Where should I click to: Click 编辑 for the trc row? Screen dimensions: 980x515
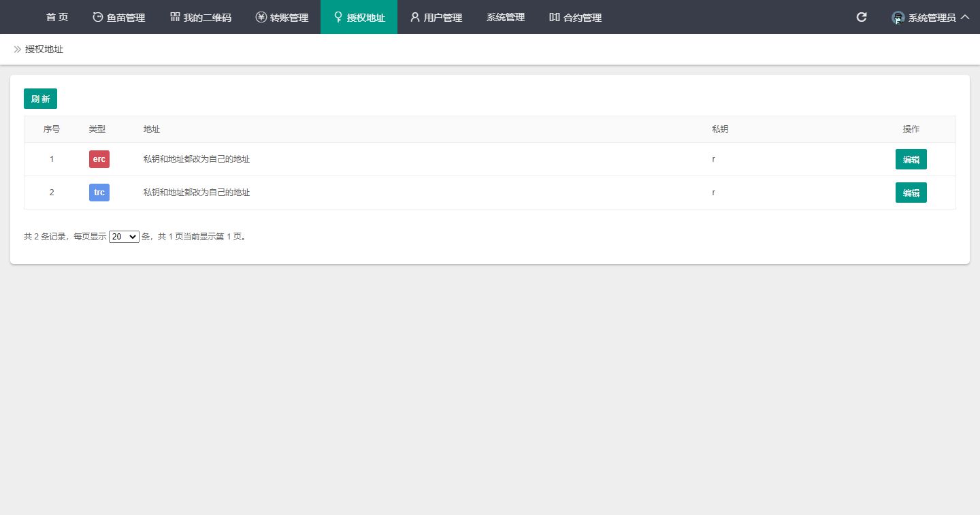coord(911,193)
